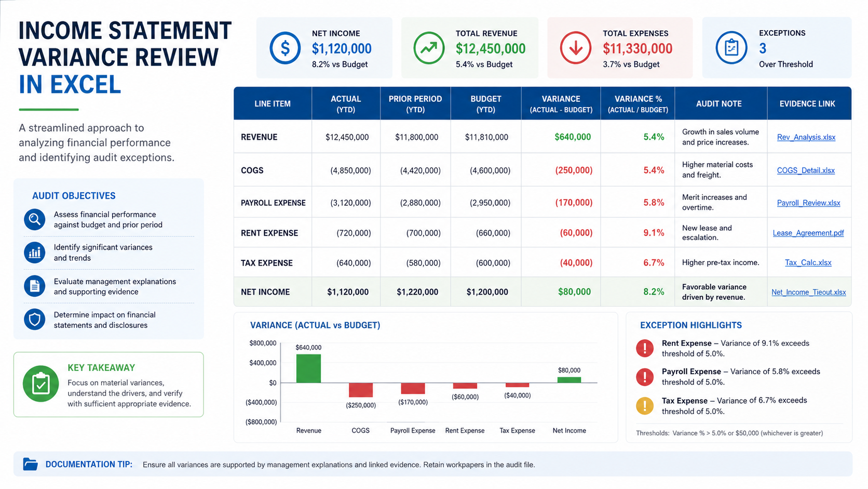
Task: Click the red alert icon for Payroll Expense exception
Action: coord(645,377)
